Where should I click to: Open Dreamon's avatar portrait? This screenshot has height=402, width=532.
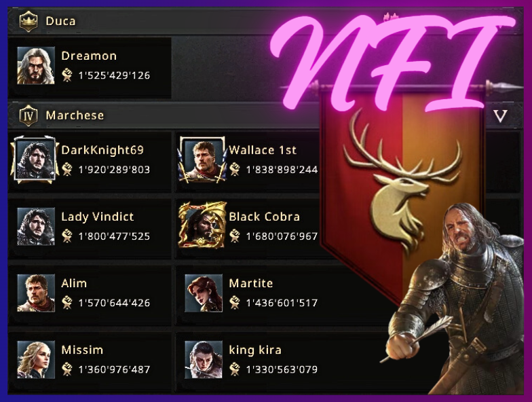[36, 65]
